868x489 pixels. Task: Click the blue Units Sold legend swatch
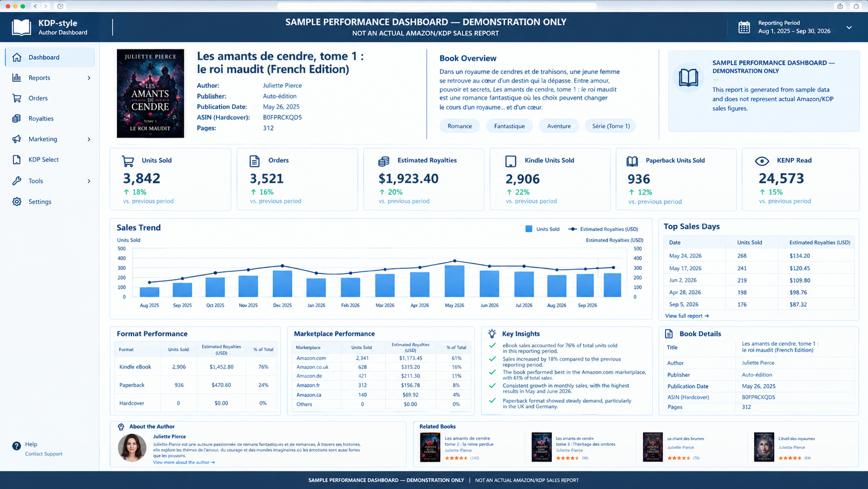pyautogui.click(x=528, y=229)
